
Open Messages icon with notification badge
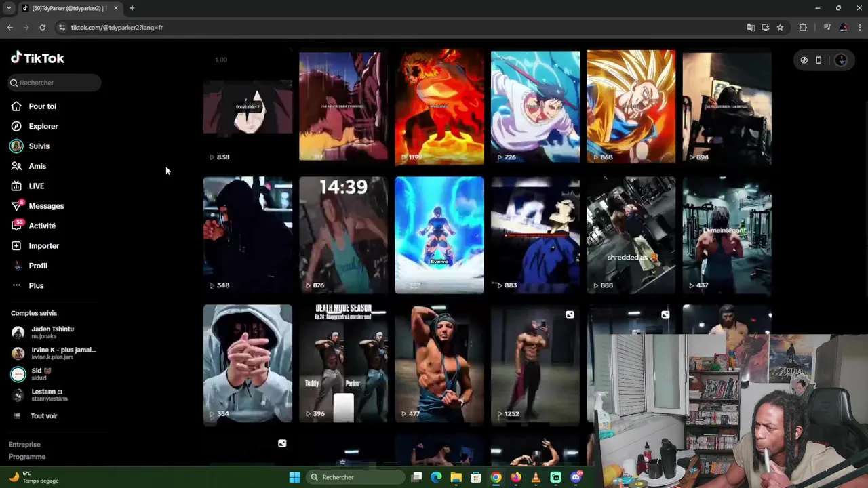17,205
